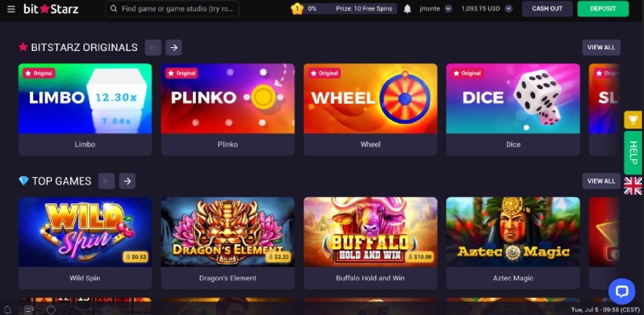The image size is (644, 315).
Task: Open the hamburger menu icon
Action: click(11, 9)
